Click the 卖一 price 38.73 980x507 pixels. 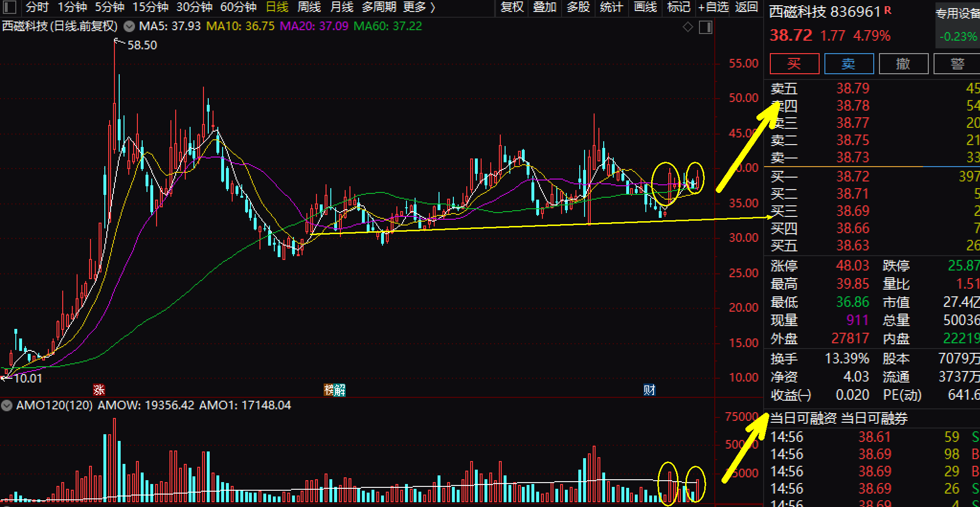853,158
